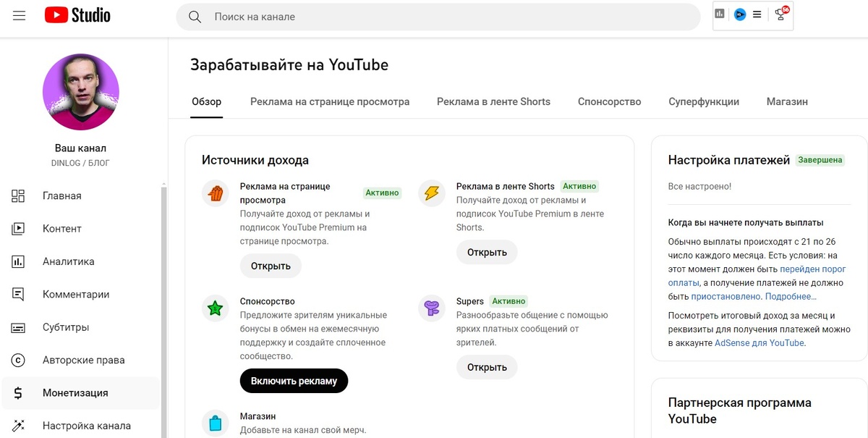
Task: Open the bar chart extension icon
Action: (x=720, y=14)
